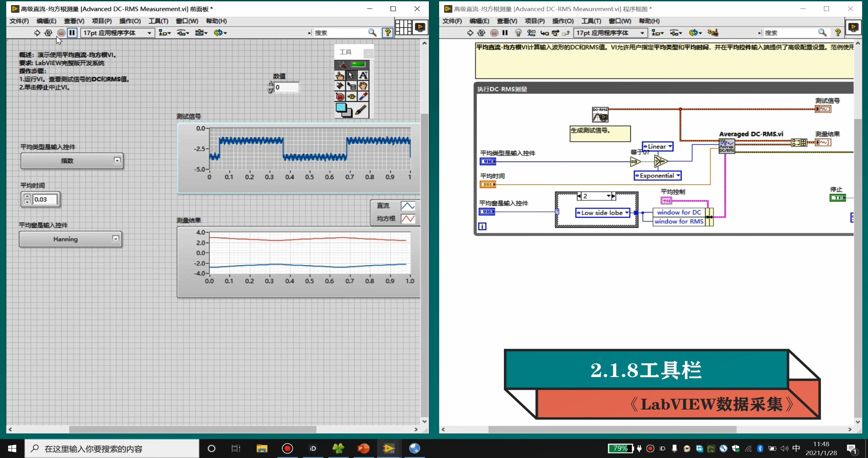Open Linear enum constant dropdown

(657, 146)
